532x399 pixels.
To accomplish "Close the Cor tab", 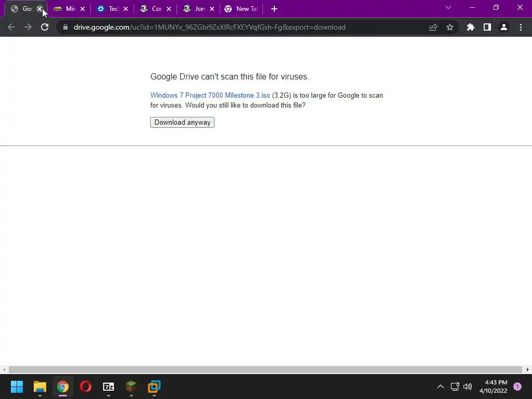I will tap(169, 9).
